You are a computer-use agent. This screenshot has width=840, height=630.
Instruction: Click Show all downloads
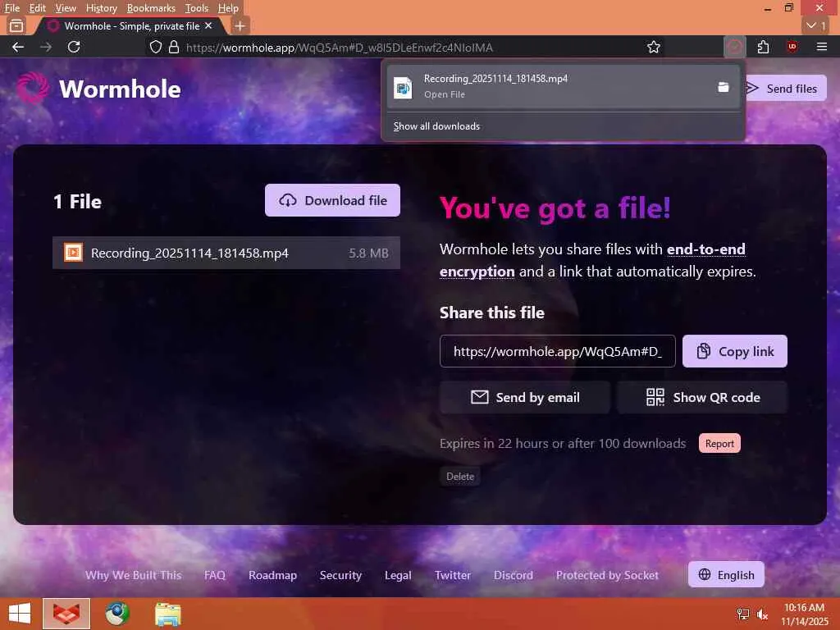pos(436,126)
